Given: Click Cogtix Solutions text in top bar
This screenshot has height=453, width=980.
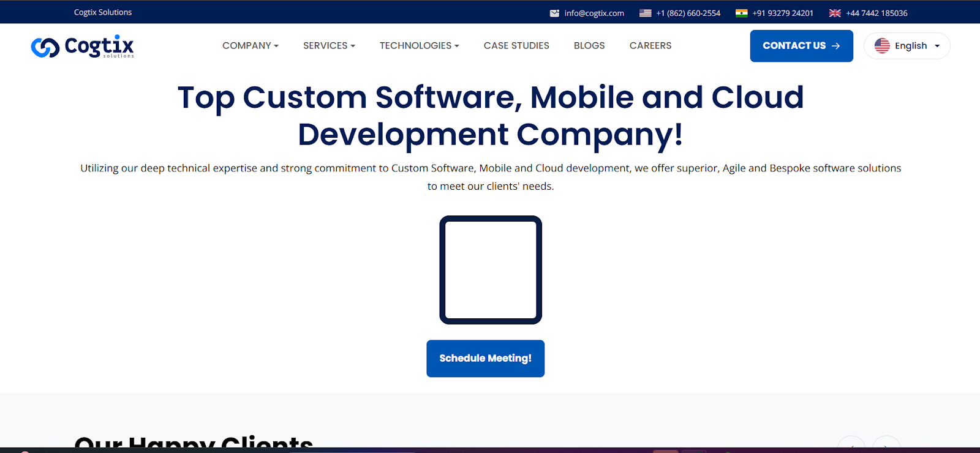Looking at the screenshot, I should 103,12.
